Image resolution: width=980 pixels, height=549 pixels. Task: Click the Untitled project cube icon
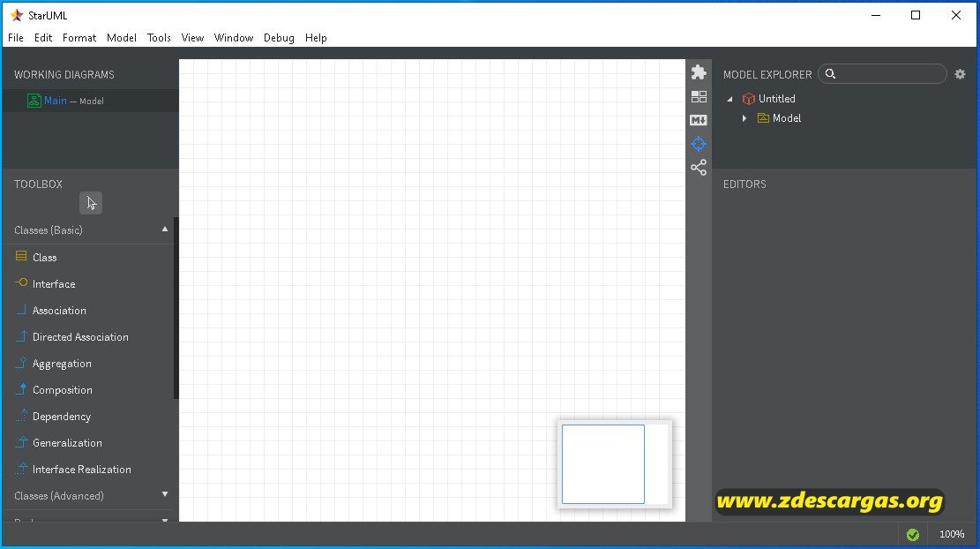pyautogui.click(x=748, y=99)
